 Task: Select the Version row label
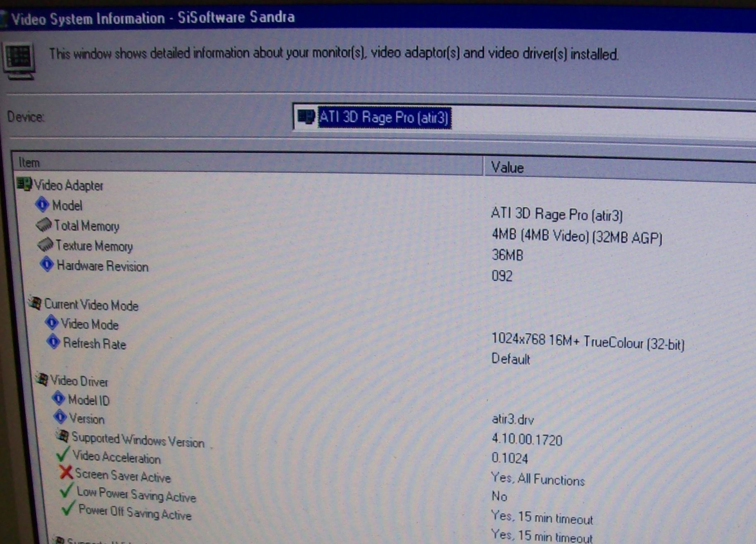tap(87, 419)
